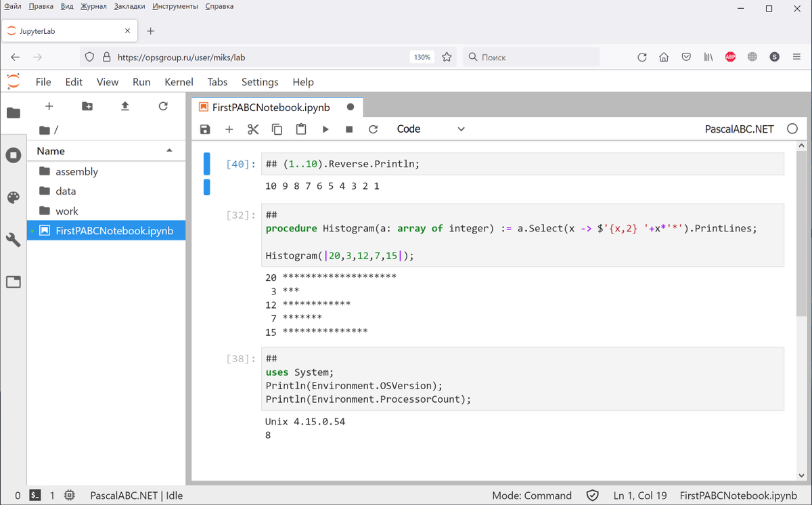Open the Edit menu in JupyterLab
812x505 pixels.
(74, 82)
